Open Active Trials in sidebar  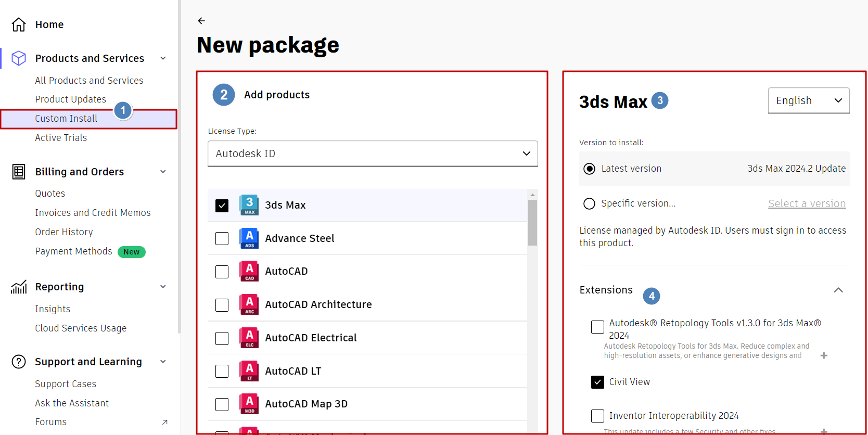click(61, 138)
